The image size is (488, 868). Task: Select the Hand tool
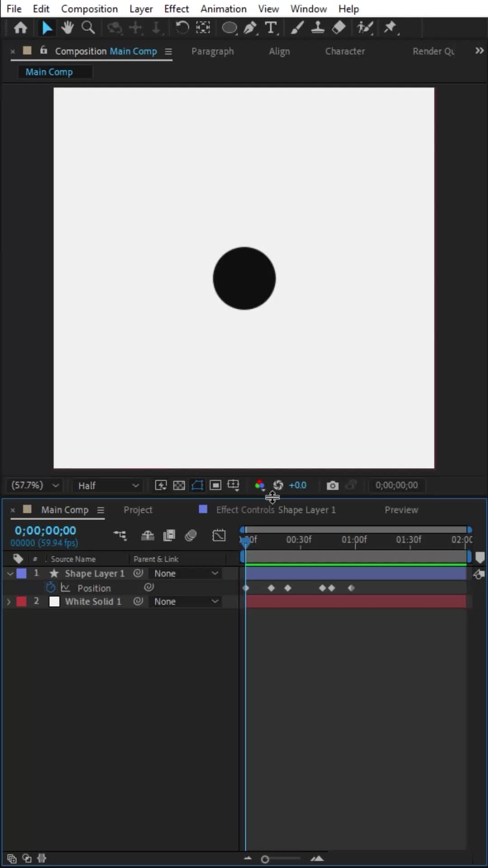[x=68, y=28]
